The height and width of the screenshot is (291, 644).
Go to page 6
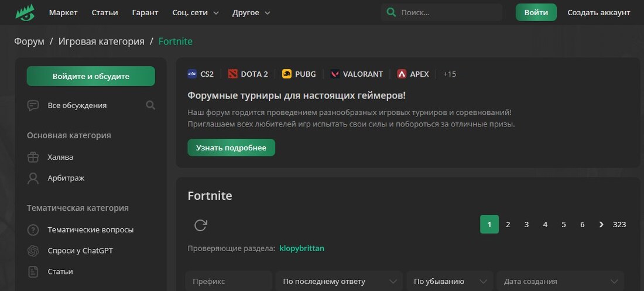click(583, 224)
